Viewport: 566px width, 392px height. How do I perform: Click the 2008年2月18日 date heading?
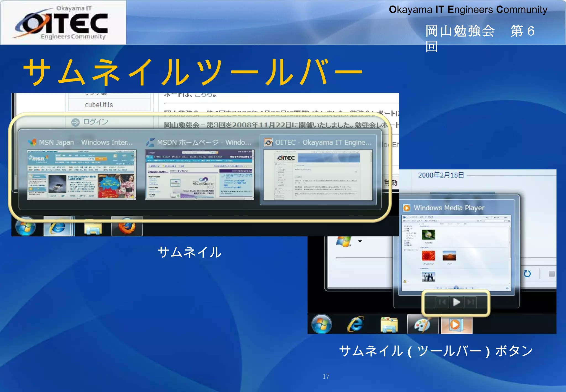coord(441,175)
